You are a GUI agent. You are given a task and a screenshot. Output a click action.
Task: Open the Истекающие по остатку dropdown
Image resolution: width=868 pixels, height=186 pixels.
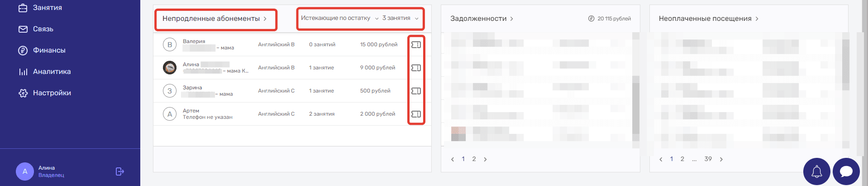click(339, 18)
